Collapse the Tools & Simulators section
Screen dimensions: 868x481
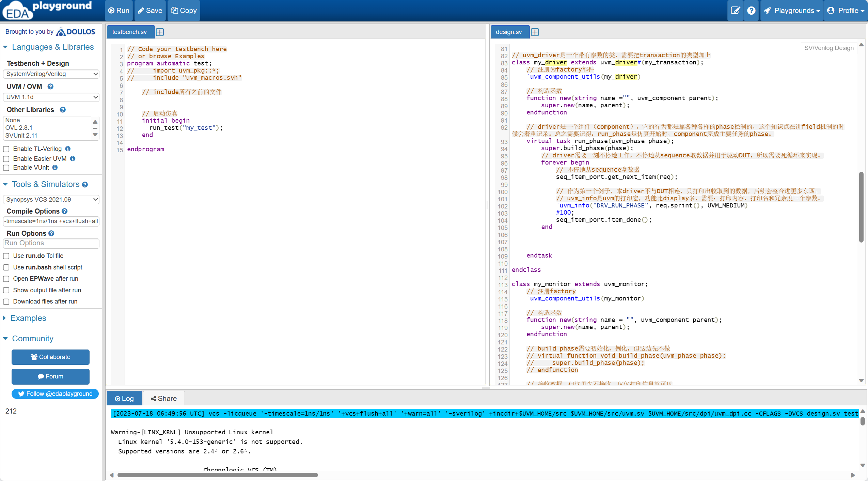(x=45, y=184)
